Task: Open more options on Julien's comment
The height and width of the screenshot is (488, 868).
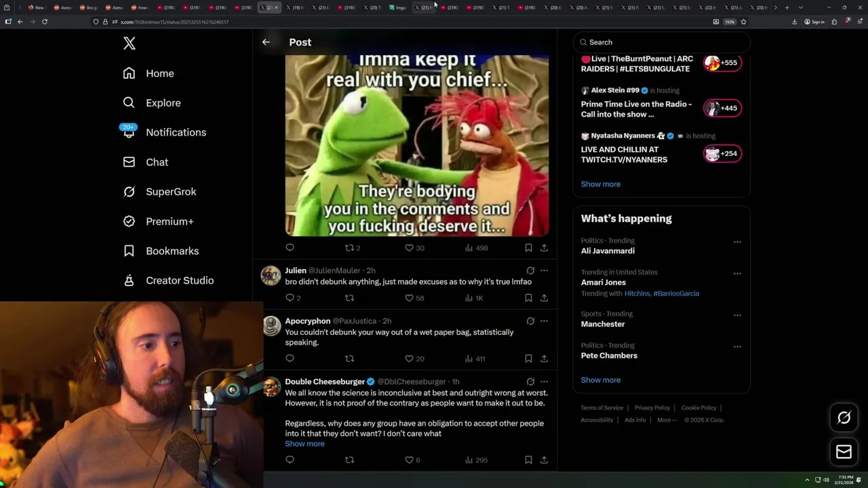Action: click(544, 270)
